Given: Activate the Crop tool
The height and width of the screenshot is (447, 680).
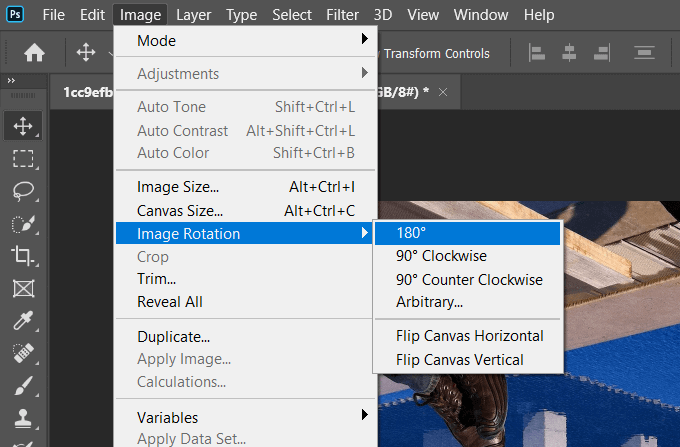Looking at the screenshot, I should (22, 256).
